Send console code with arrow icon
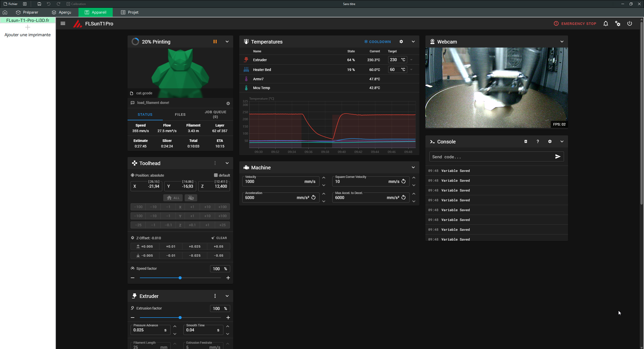Image resolution: width=644 pixels, height=349 pixels. [557, 157]
